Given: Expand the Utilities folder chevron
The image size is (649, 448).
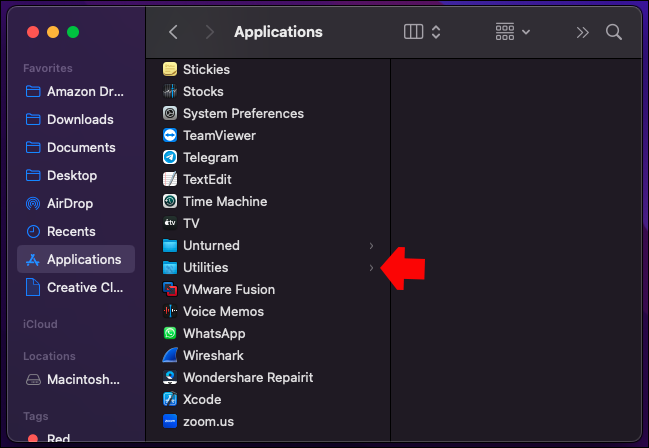Looking at the screenshot, I should point(371,268).
